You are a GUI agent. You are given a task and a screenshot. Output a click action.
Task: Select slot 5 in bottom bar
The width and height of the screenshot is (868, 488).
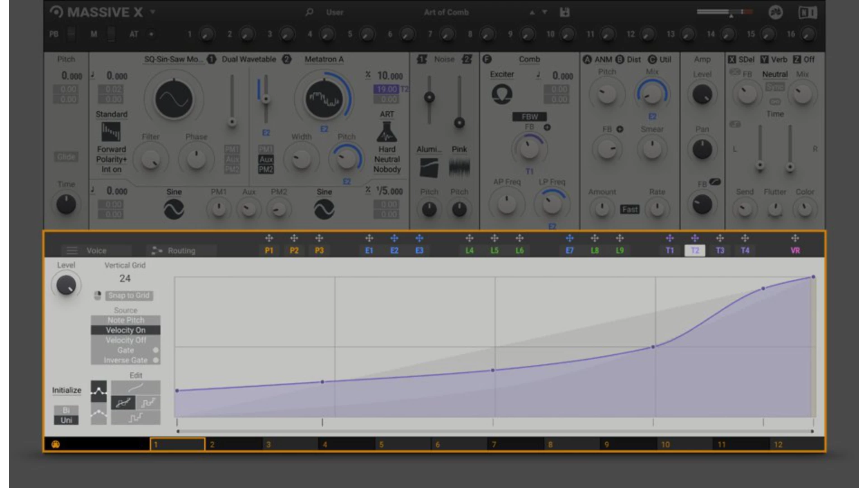click(403, 445)
